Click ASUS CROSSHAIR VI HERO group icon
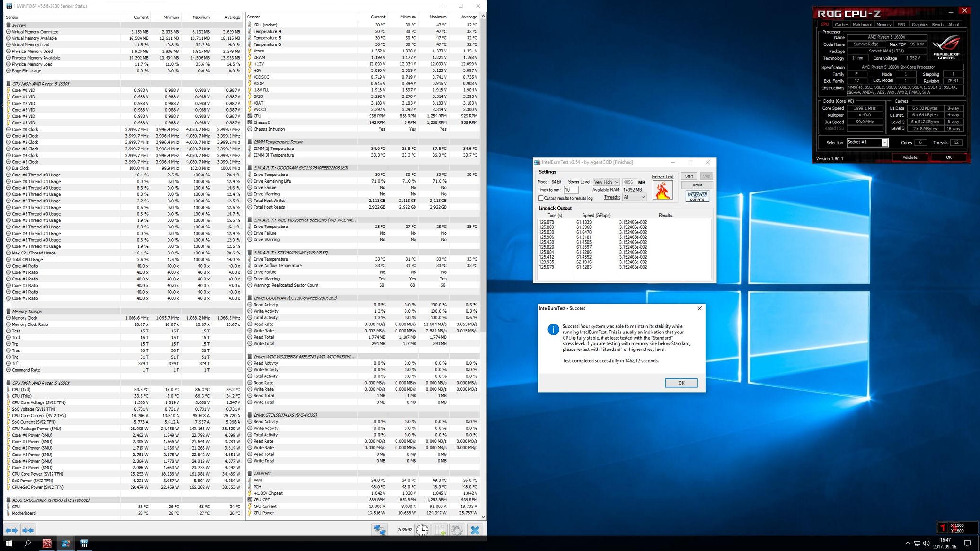This screenshot has width=980, height=551. tap(8, 500)
